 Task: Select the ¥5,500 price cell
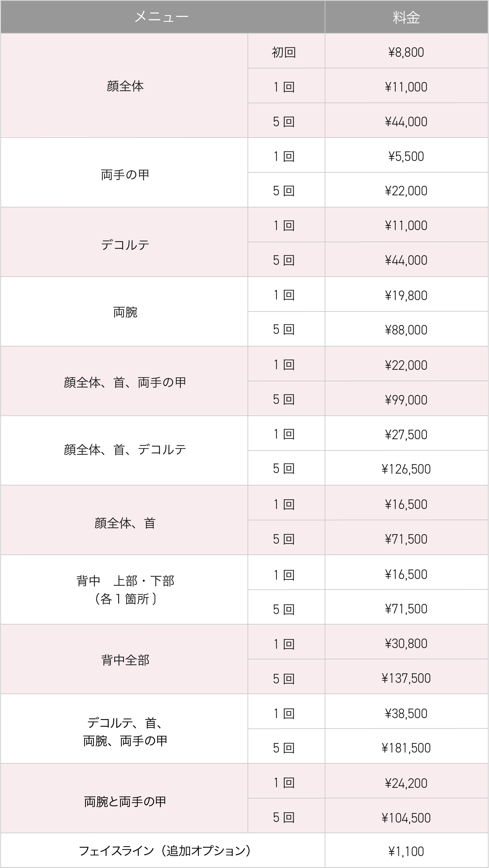pyautogui.click(x=406, y=156)
